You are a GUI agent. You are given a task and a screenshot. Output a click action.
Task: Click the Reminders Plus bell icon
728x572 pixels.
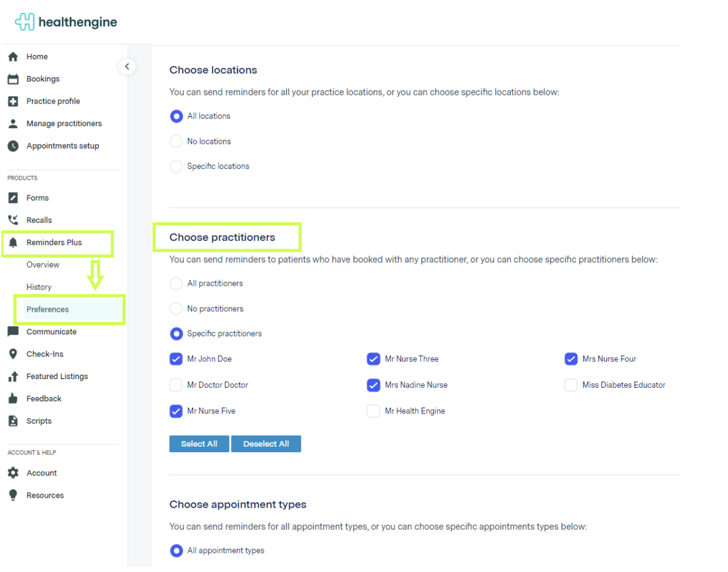pyautogui.click(x=13, y=243)
